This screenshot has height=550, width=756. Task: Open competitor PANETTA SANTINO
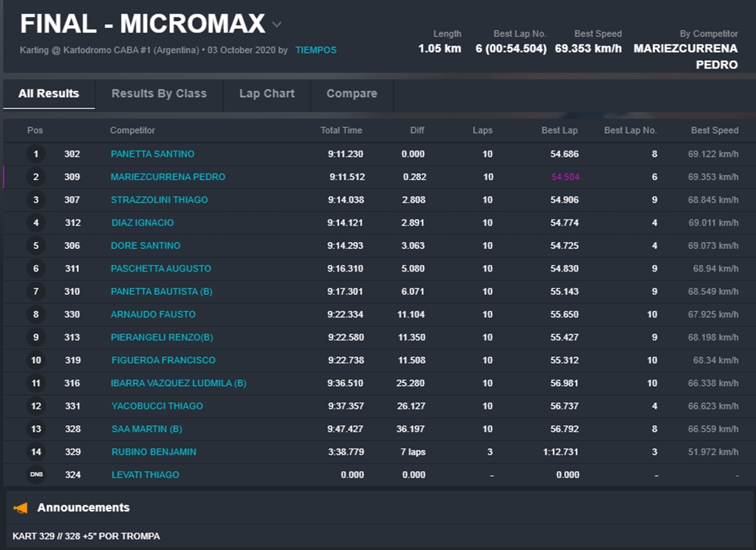tap(152, 154)
